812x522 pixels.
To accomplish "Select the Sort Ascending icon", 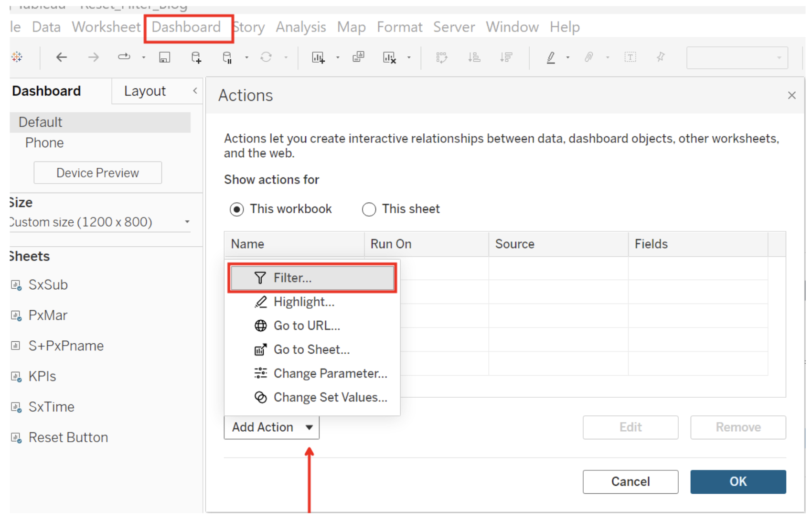I will click(x=474, y=57).
